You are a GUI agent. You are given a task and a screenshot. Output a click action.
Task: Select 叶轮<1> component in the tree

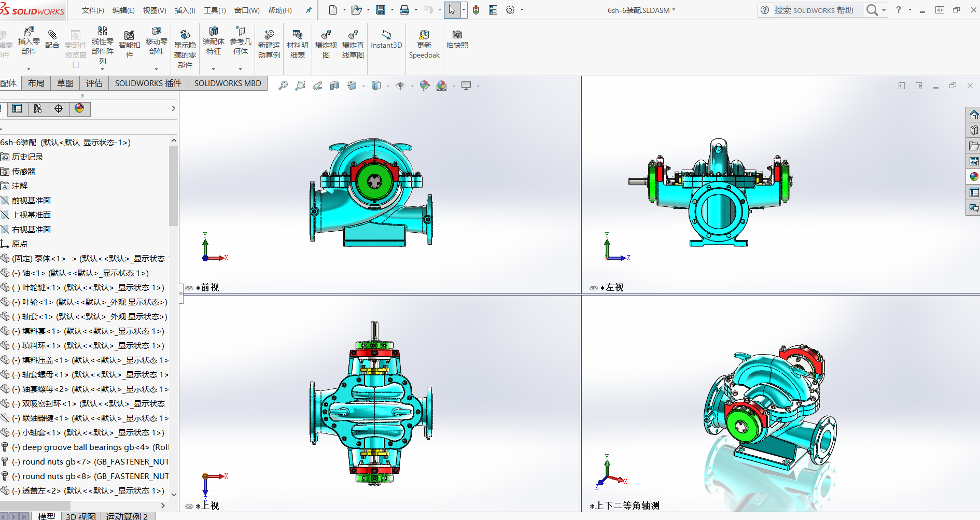84,302
